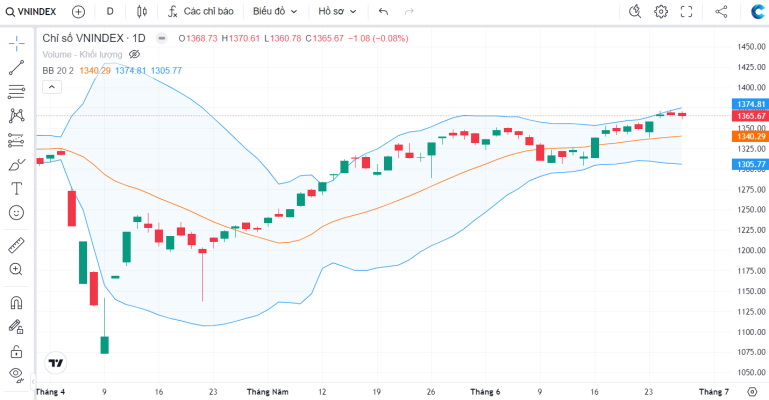The image size is (769, 400).
Task: Click the 1450.00 price axis label
Action: [x=751, y=47]
